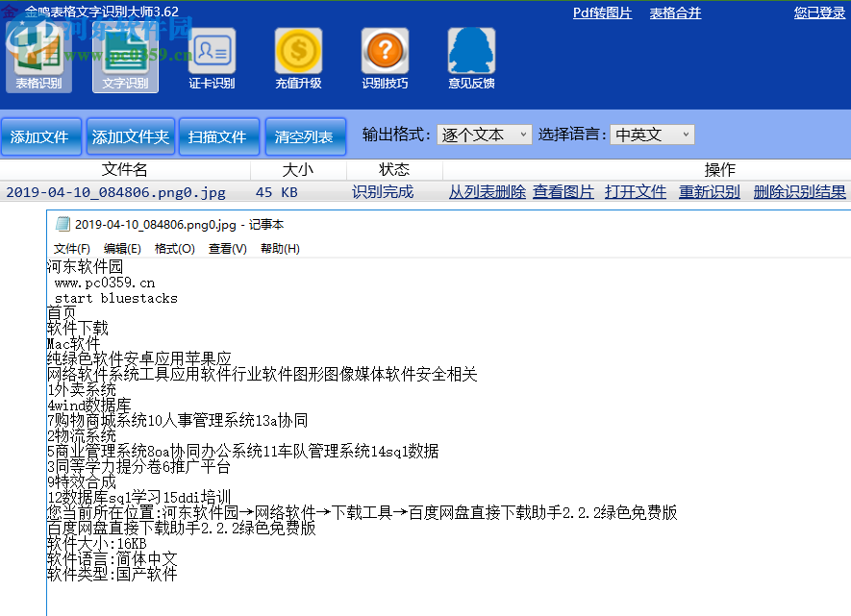
Task: Click 重新识别 to re-recognize the file
Action: click(708, 191)
